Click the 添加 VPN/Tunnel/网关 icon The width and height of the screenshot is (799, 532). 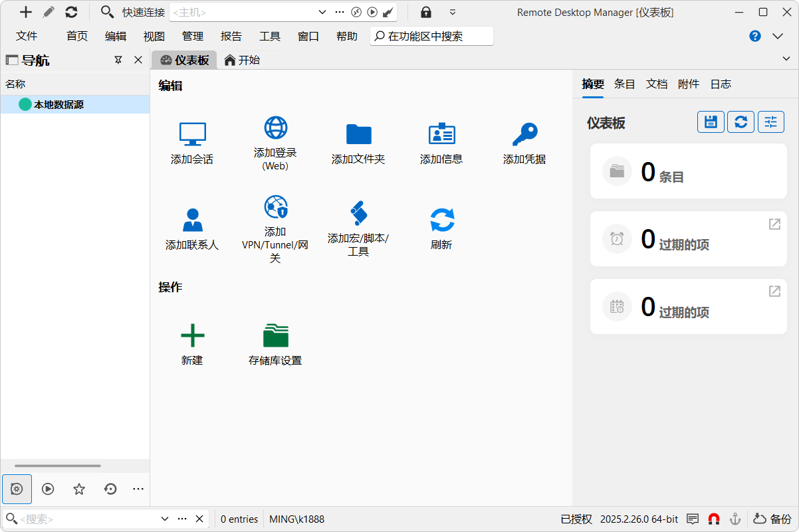(x=275, y=207)
